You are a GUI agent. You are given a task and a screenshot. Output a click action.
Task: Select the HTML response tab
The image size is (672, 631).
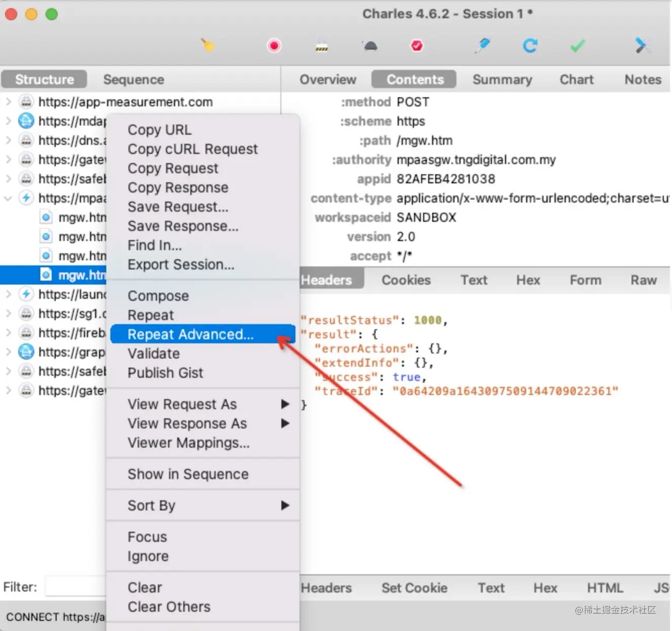point(605,588)
